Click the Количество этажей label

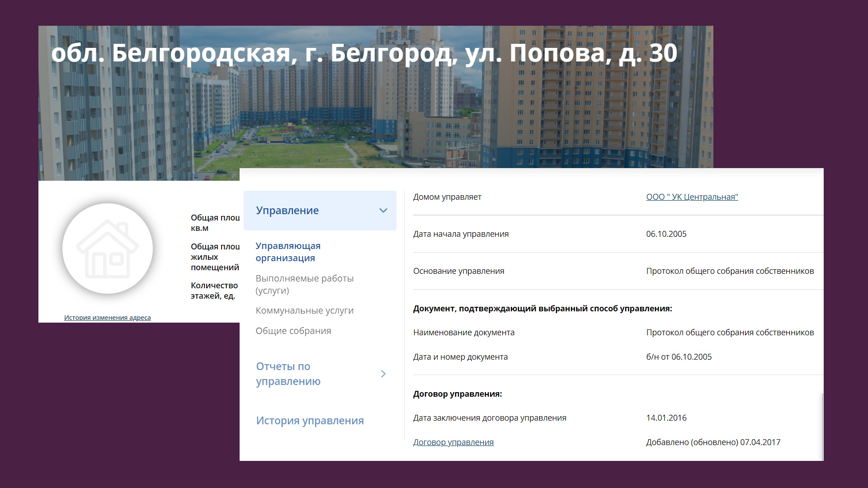[x=214, y=291]
